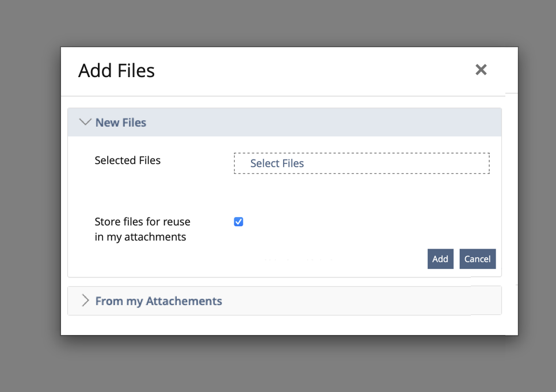Screen dimensions: 556x392
Task: Click the 'Select Files' text inside dashed box
Action: click(277, 163)
